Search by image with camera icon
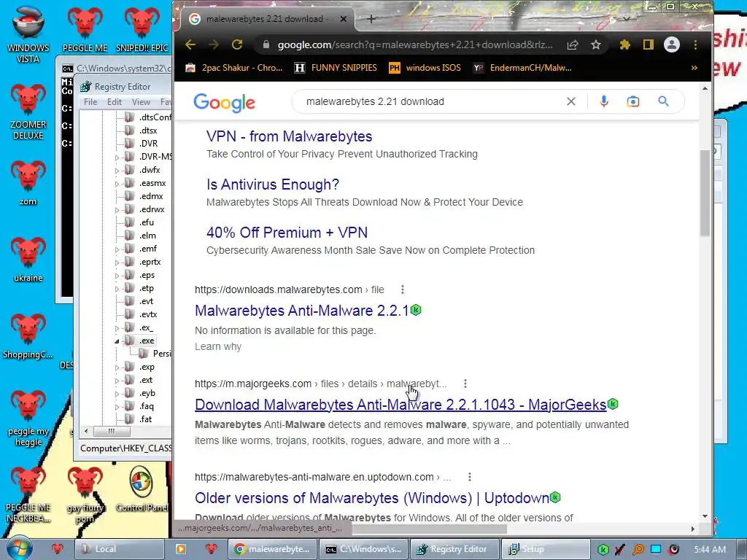The image size is (747, 560). click(632, 101)
